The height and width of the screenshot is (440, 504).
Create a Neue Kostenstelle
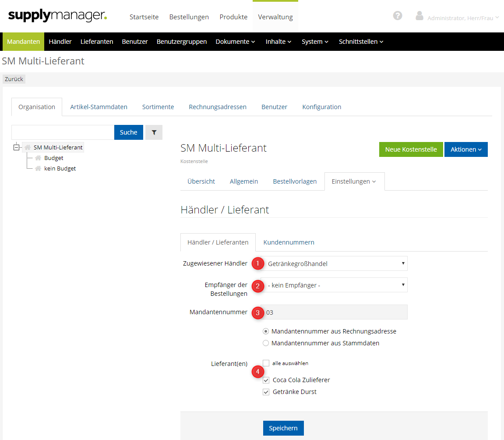411,149
